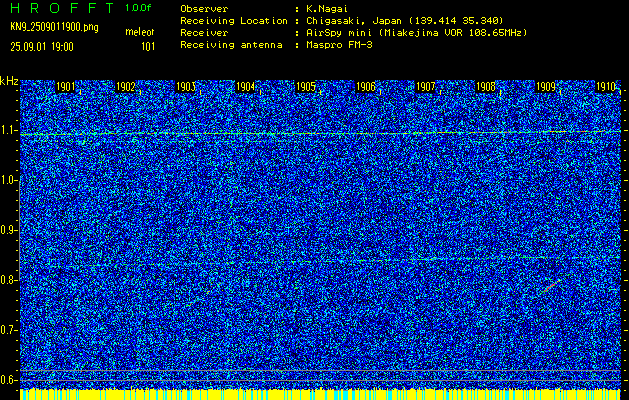Screen dimensions: 629x400
Task: Click the 1902 time marker
Action: point(125,87)
